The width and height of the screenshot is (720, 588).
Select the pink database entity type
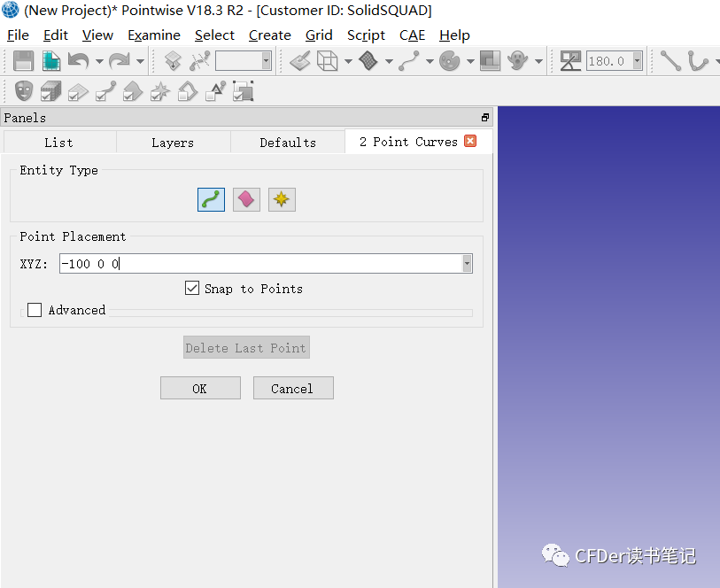point(246,199)
